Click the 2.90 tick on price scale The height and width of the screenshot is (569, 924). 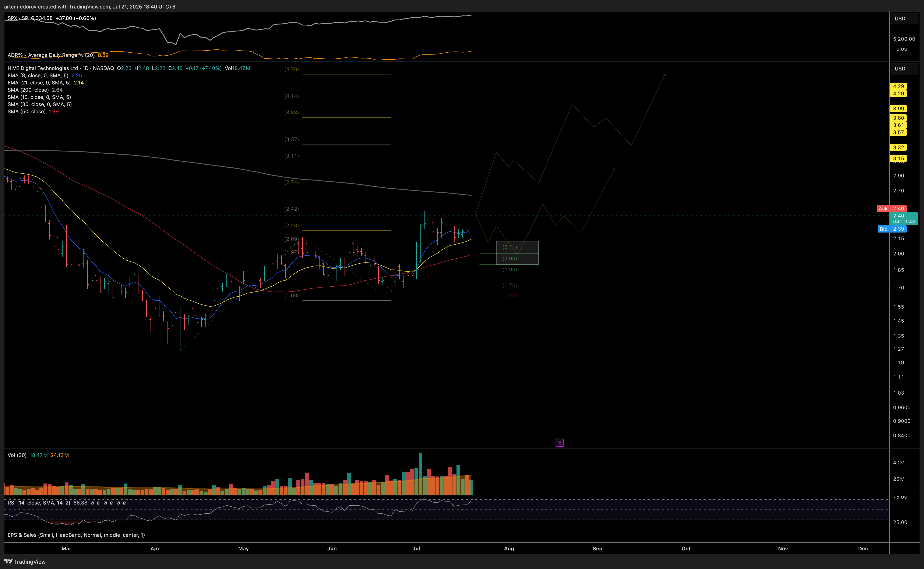pos(898,176)
